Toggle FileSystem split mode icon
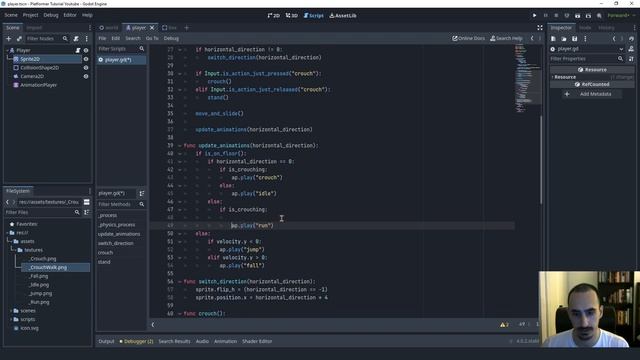 pos(87,202)
